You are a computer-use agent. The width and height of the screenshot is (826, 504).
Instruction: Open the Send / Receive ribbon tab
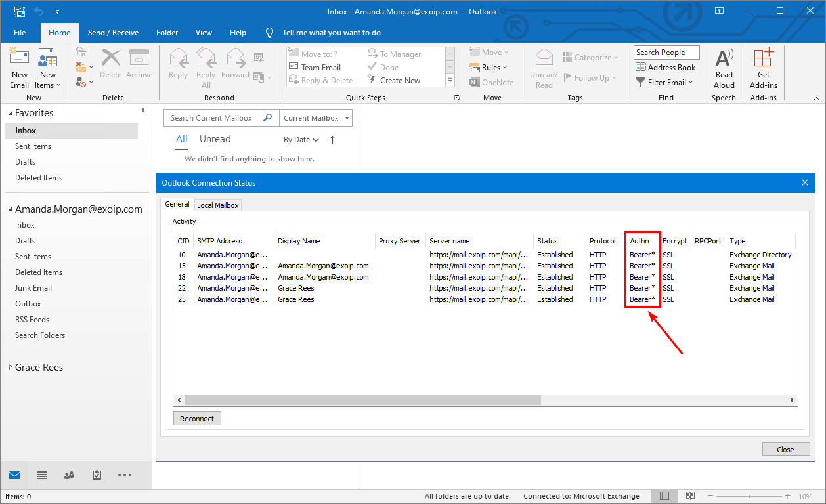(113, 33)
